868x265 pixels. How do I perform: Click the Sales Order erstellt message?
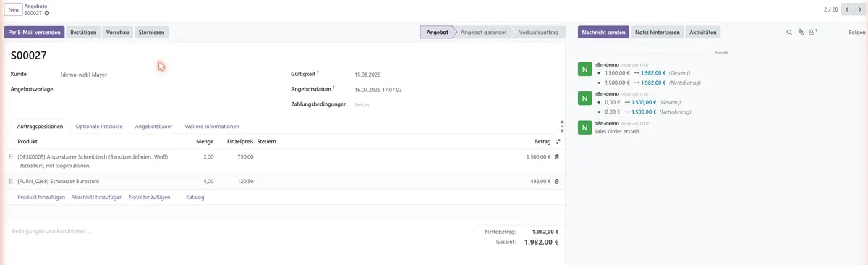point(616,132)
